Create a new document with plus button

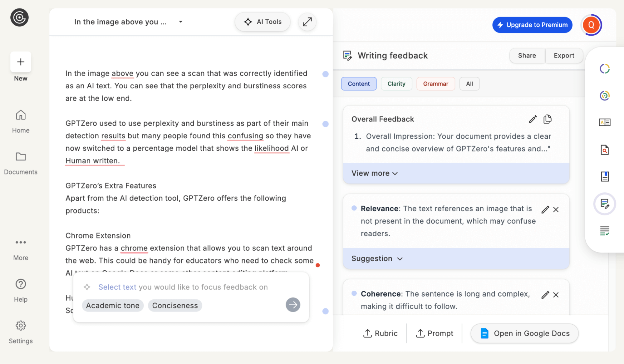click(x=21, y=62)
